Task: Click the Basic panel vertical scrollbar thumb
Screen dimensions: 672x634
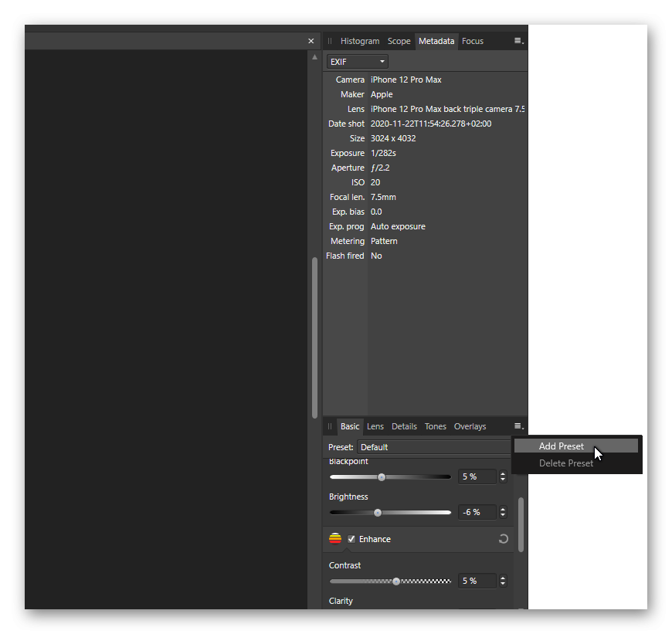Action: point(521,525)
